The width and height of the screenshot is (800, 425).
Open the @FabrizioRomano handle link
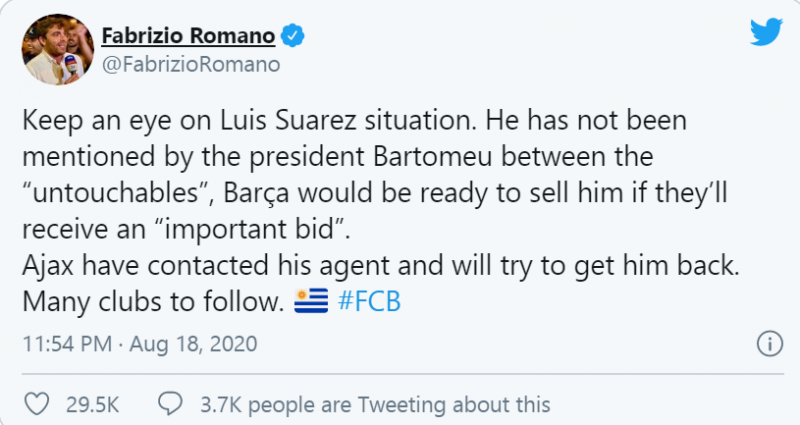[x=190, y=66]
